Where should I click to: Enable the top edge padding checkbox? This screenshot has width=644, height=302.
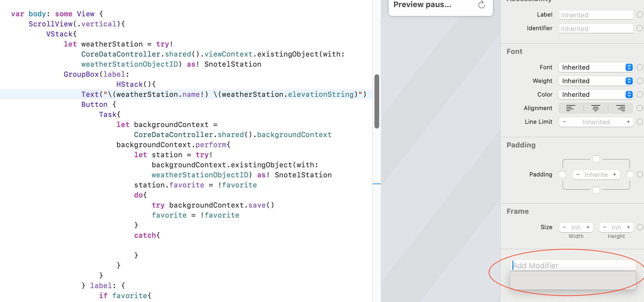(x=596, y=159)
